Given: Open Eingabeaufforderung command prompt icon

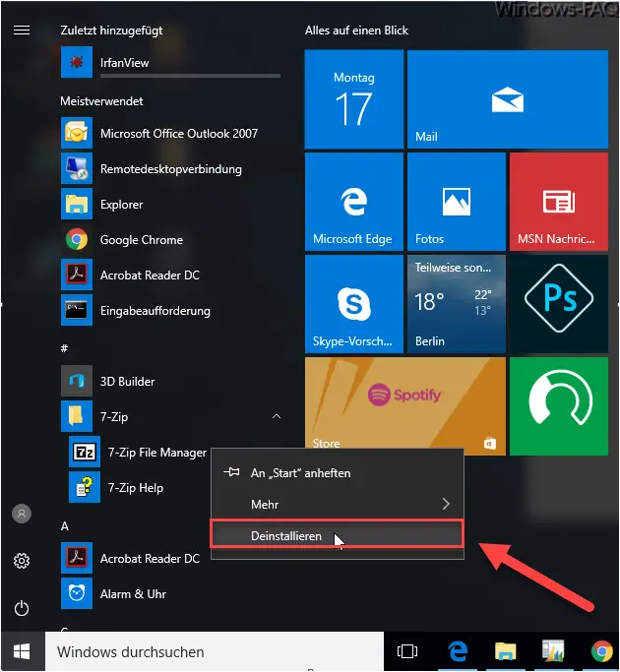Looking at the screenshot, I should 77,310.
